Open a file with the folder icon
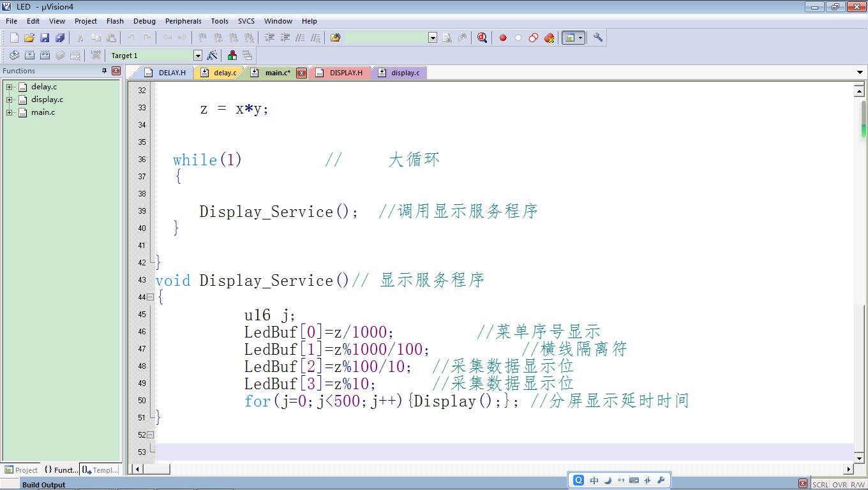 [29, 38]
